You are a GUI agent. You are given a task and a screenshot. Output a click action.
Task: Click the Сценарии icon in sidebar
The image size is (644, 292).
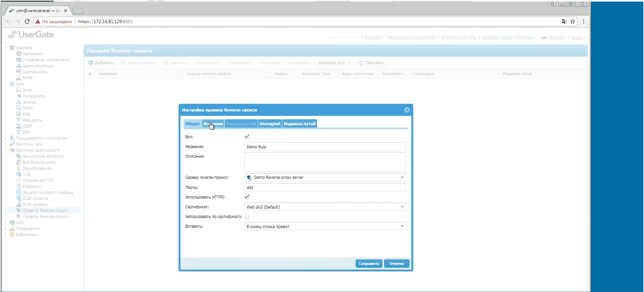(19, 186)
